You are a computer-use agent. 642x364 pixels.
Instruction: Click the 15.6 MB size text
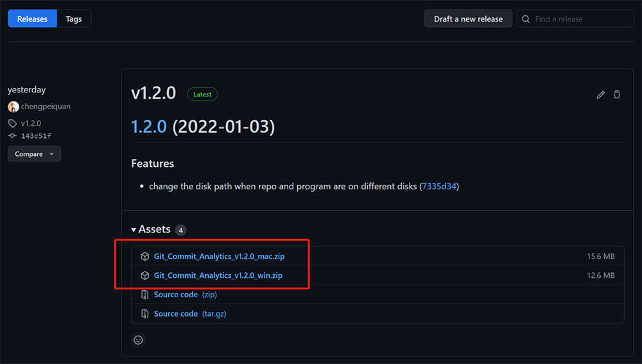pyautogui.click(x=601, y=256)
